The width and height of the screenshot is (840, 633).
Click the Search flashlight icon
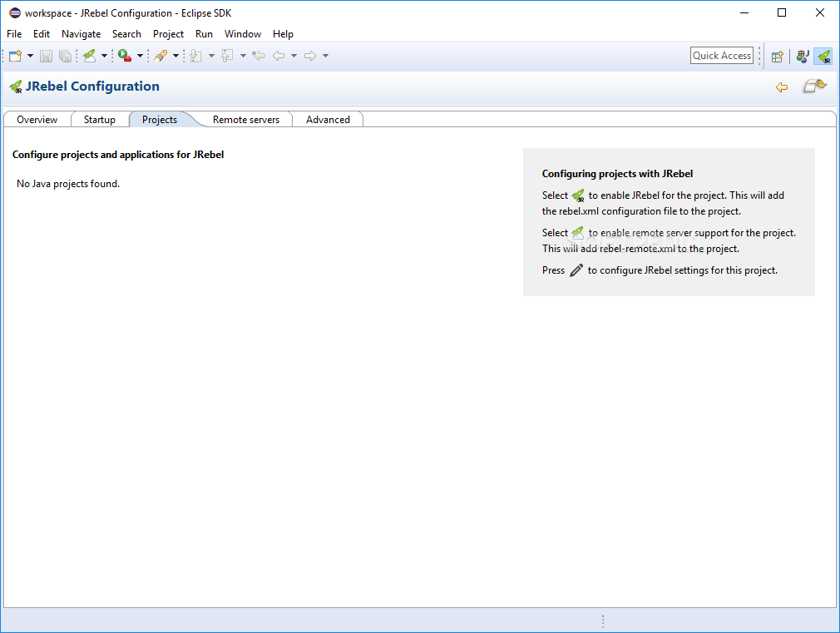(x=161, y=56)
